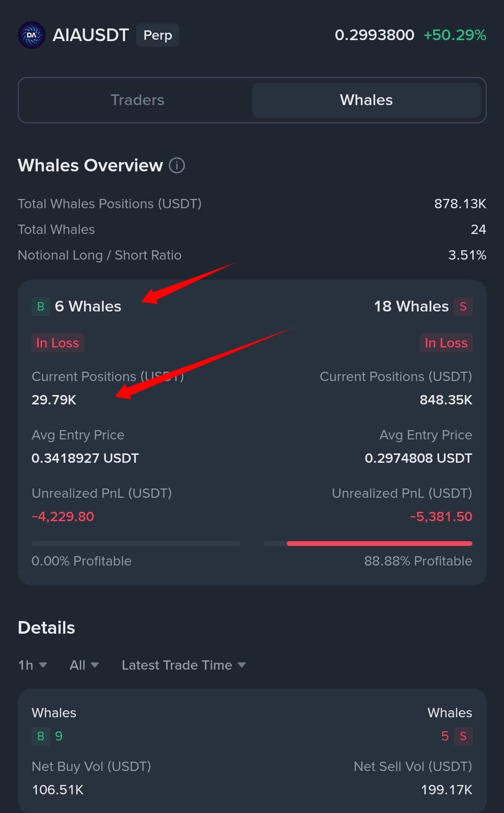Click the empty 0.00% Profitable progress bar
The width and height of the screenshot is (504, 813).
pyautogui.click(x=136, y=544)
